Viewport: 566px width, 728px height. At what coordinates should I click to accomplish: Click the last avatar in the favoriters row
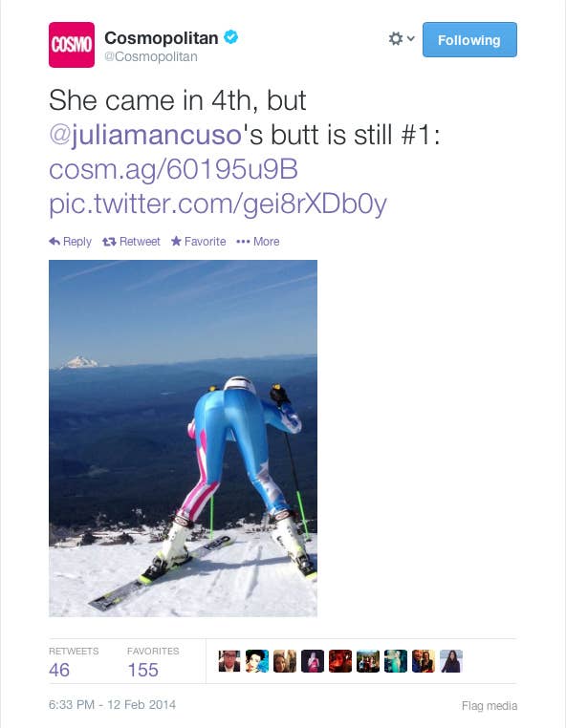point(451,661)
